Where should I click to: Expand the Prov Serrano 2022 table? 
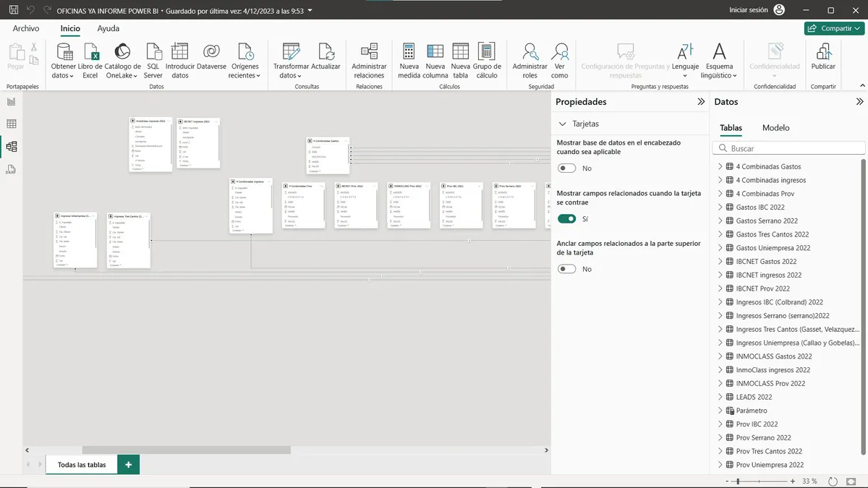point(720,437)
